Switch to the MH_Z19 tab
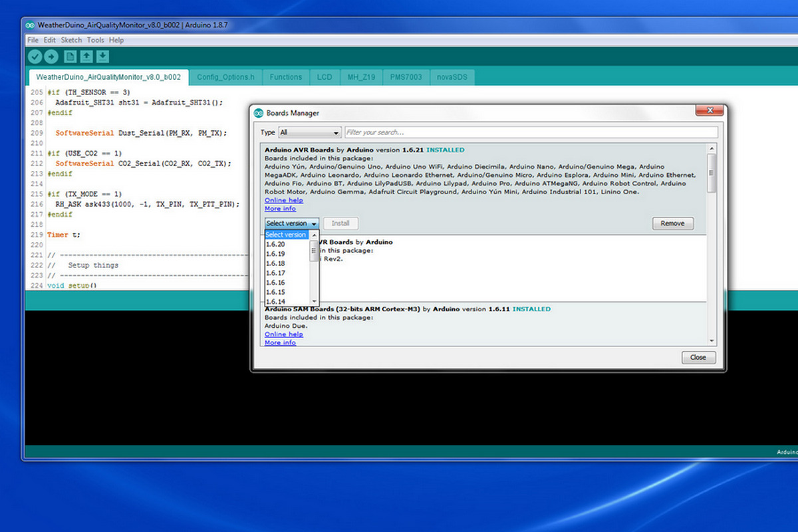 (361, 77)
